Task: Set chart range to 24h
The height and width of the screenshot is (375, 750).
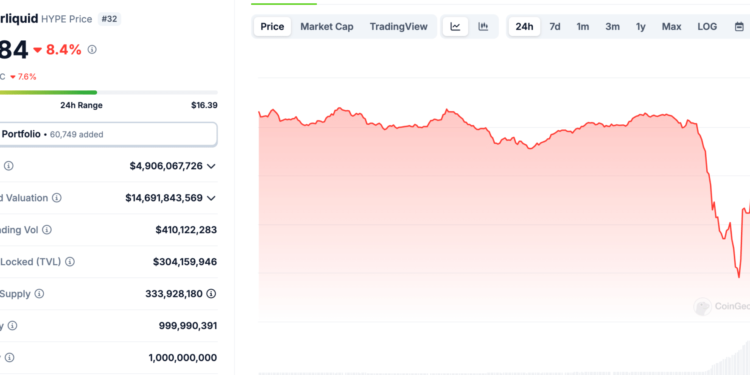Action: click(x=524, y=27)
